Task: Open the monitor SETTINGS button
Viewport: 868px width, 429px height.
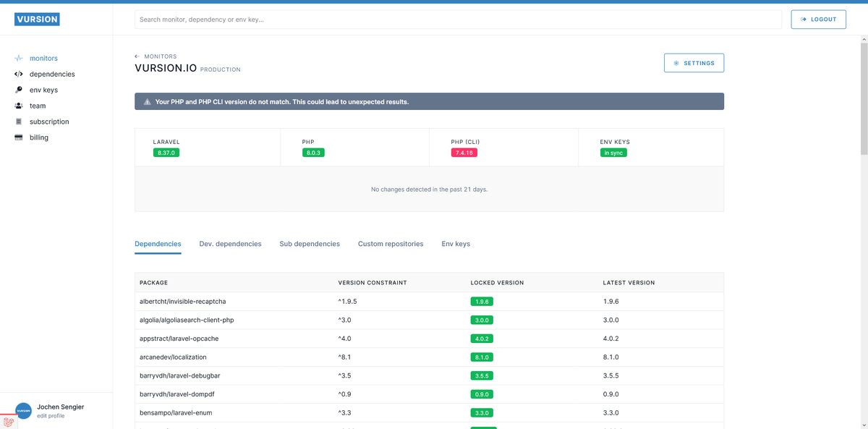Action: pyautogui.click(x=694, y=63)
